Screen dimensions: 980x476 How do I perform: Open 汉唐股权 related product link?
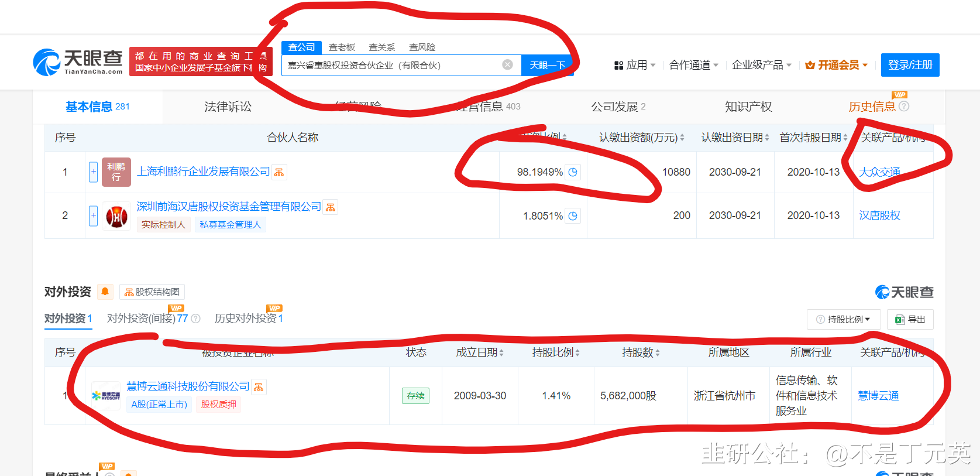point(879,215)
